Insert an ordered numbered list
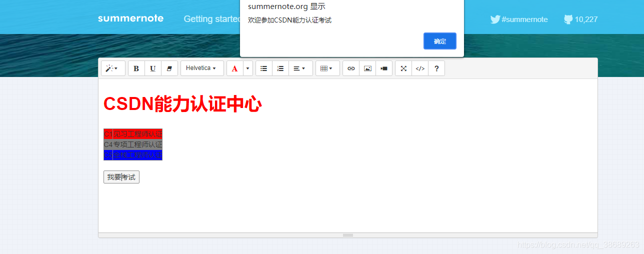This screenshot has width=644, height=254. 280,68
